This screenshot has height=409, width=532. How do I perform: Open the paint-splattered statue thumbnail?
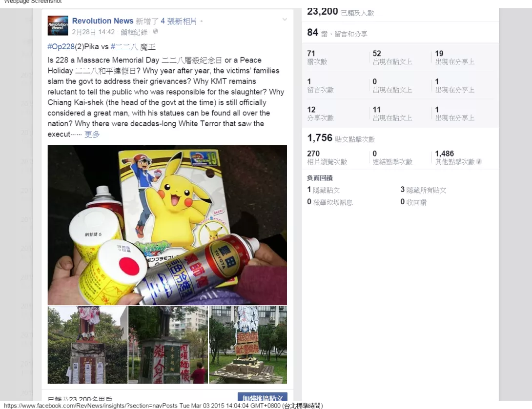(x=87, y=345)
